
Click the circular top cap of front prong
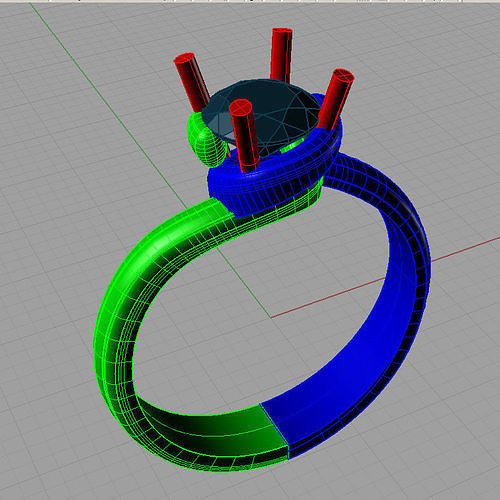(x=240, y=107)
